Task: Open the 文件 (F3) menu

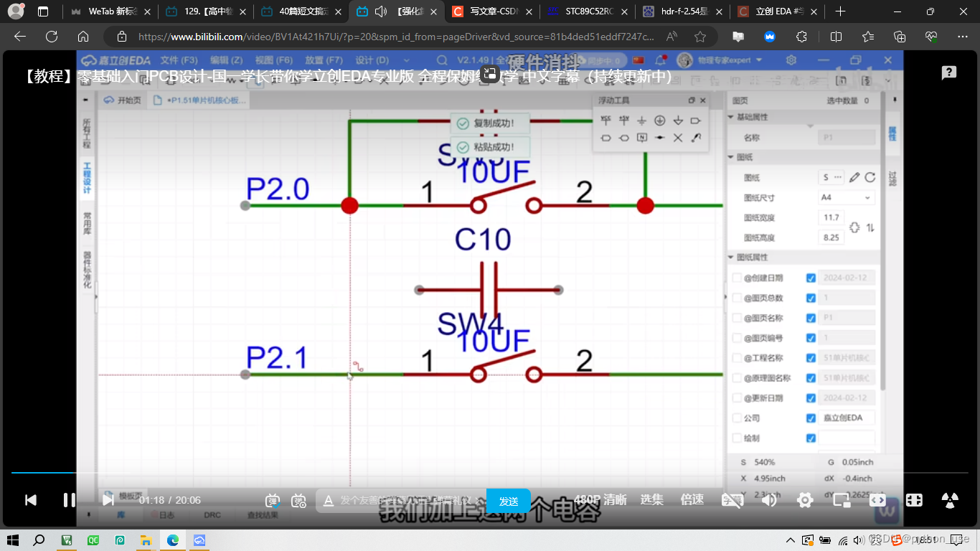Action: coord(179,60)
